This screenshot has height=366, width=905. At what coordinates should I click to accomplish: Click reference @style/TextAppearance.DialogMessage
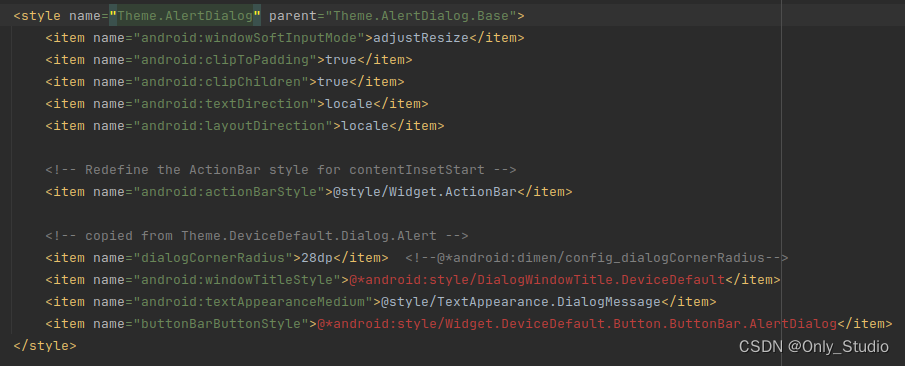pyautogui.click(x=521, y=302)
